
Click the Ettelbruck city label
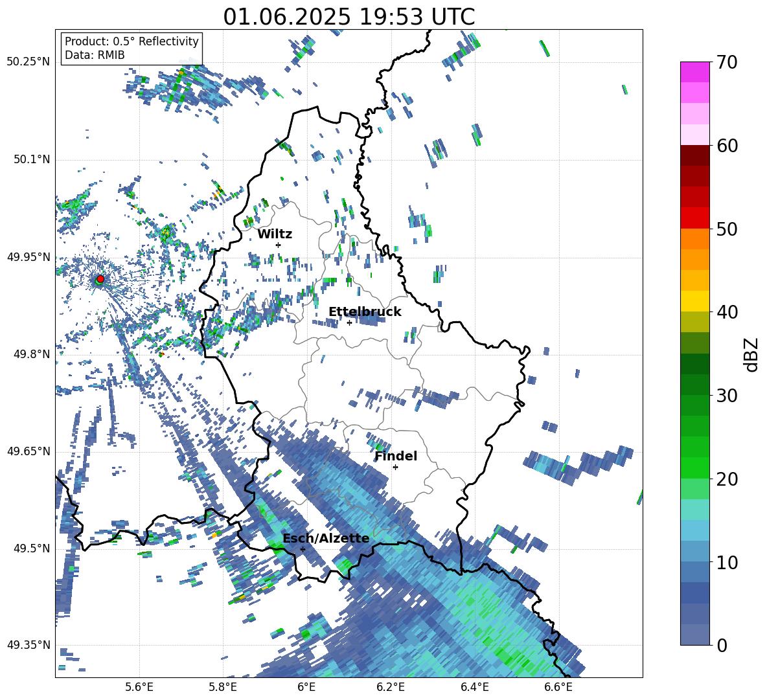365,312
